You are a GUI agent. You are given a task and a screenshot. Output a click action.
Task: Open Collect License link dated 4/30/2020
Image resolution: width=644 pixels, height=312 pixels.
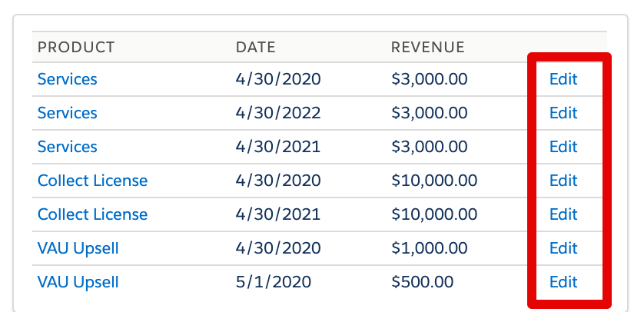92,181
